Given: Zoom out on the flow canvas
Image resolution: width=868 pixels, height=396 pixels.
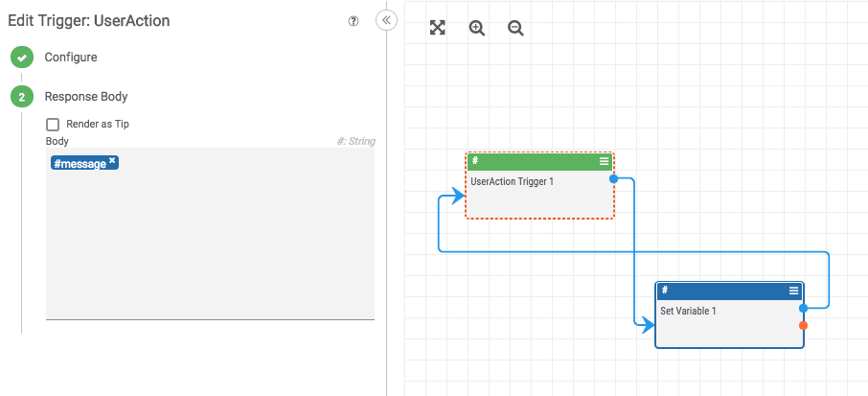Looking at the screenshot, I should pyautogui.click(x=515, y=28).
